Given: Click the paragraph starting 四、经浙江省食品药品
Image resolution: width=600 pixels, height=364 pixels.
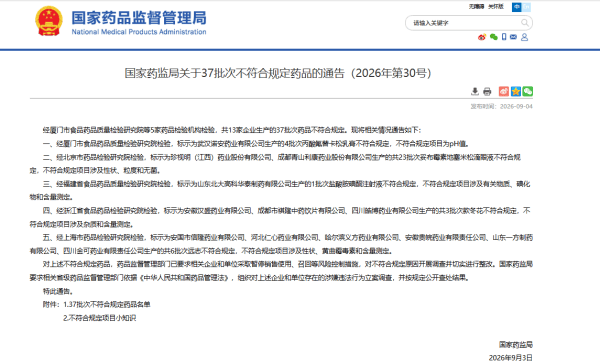Looking at the screenshot, I should [x=281, y=217].
